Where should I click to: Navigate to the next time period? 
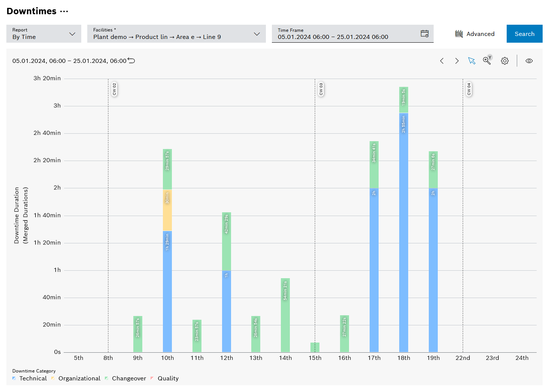click(x=457, y=61)
